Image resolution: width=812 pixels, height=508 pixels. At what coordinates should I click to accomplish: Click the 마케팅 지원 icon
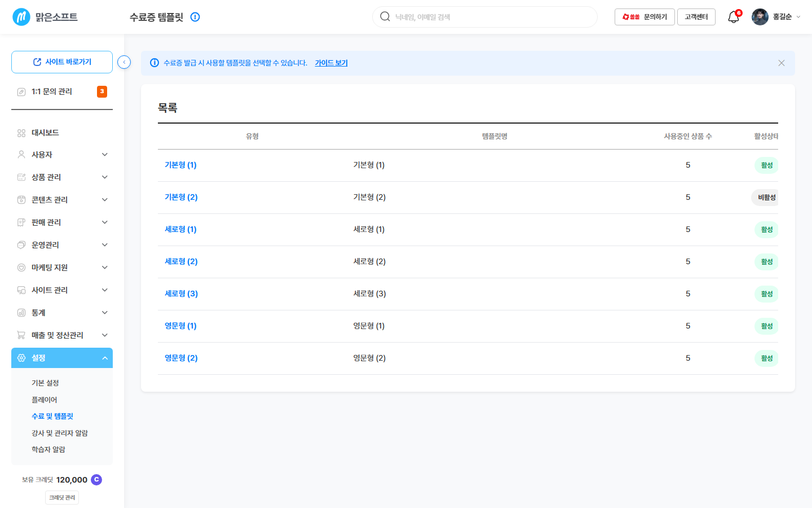[21, 268]
